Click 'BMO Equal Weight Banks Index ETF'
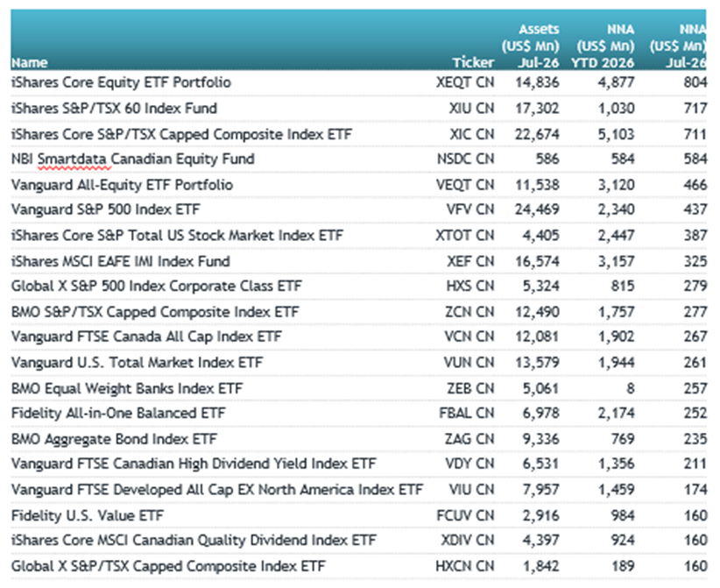The image size is (720, 588). (x=127, y=388)
